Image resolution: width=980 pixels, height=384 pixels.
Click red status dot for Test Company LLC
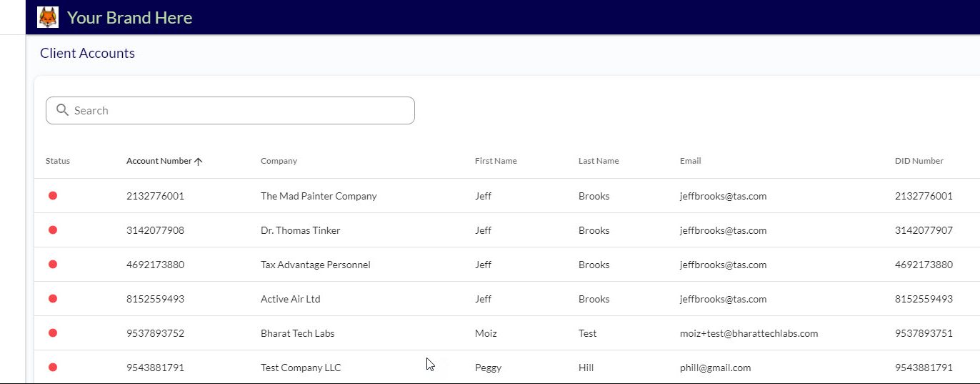pos(53,368)
